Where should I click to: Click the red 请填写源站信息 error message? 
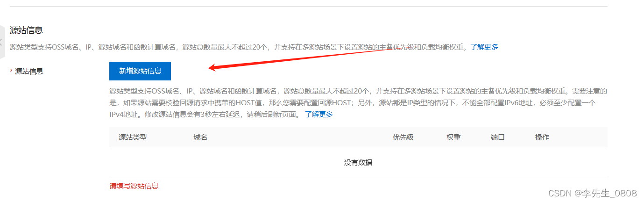134,186
